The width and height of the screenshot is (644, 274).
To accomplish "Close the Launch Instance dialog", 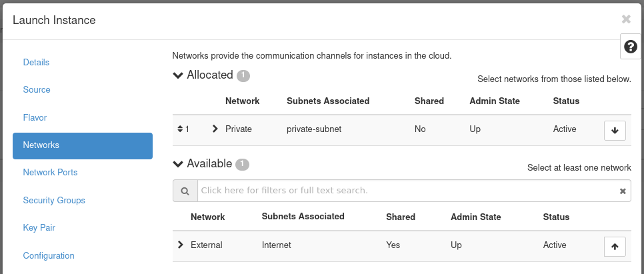I will 626,19.
